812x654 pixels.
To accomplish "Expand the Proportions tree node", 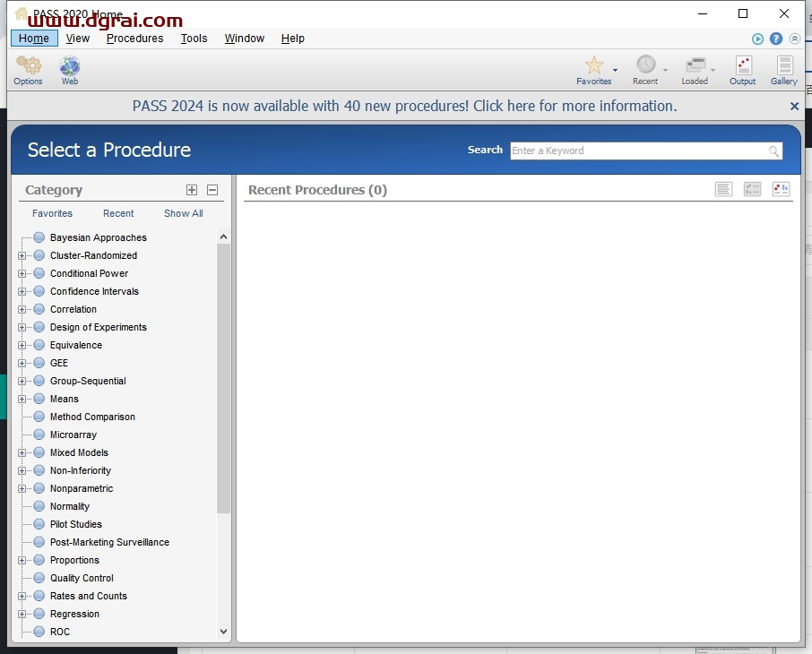I will coord(22,560).
